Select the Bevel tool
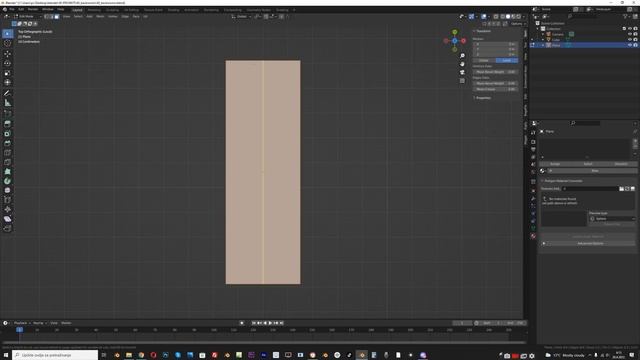Screen dimensions: 640x360 point(7,143)
